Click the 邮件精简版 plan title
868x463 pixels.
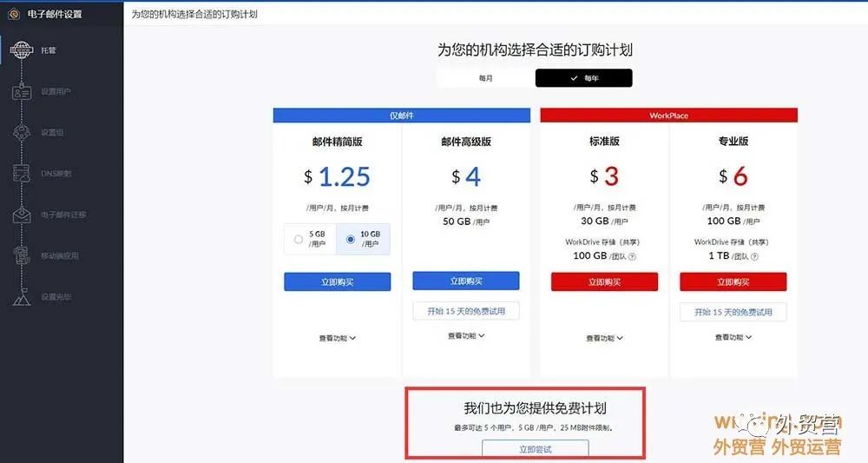337,142
